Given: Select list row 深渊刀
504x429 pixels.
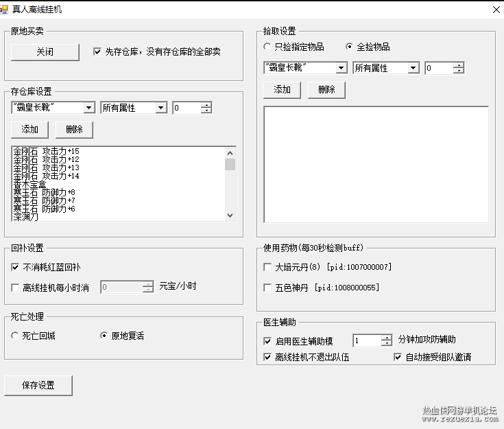Looking at the screenshot, I should pyautogui.click(x=119, y=217).
